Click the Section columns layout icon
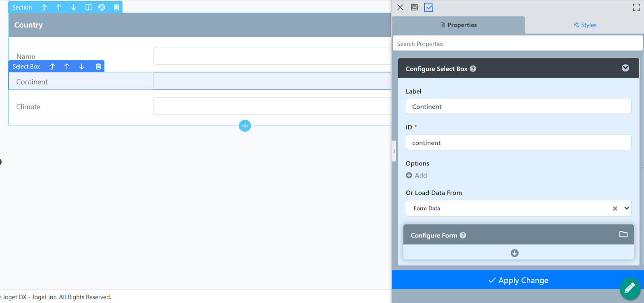The width and height of the screenshot is (644, 303). (88, 7)
